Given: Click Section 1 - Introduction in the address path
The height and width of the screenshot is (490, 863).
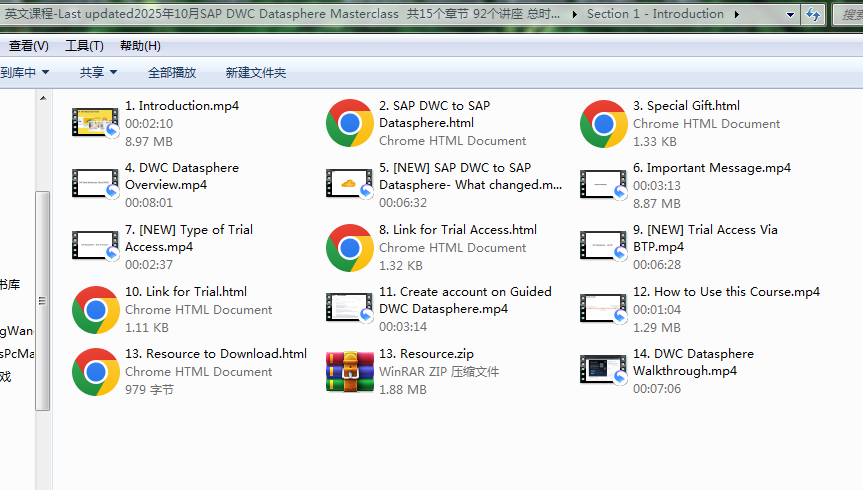Looking at the screenshot, I should 655,14.
